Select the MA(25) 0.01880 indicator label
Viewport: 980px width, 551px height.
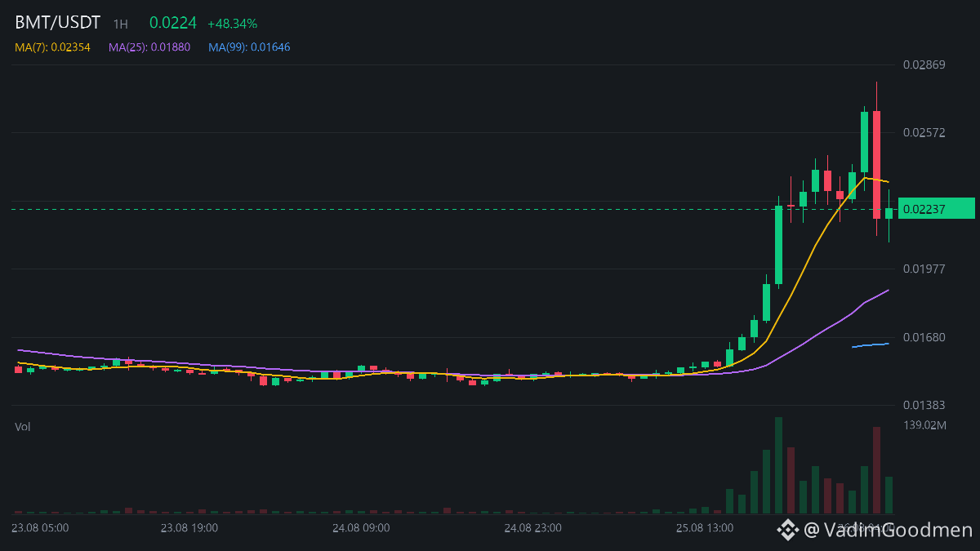point(149,47)
